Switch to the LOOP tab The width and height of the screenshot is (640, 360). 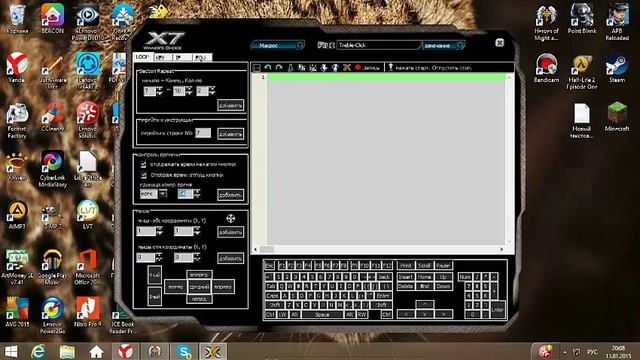pyautogui.click(x=142, y=57)
